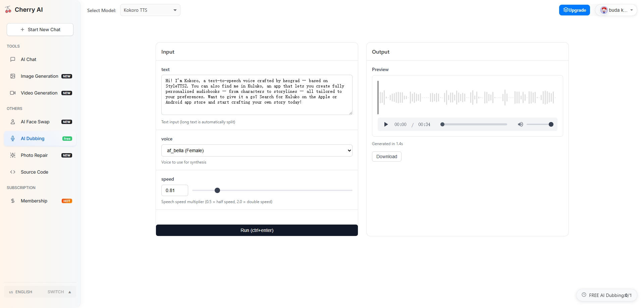This screenshot has height=308, width=644.
Task: Click the 'Text input (long text is automatically split)' hint
Action: pos(198,122)
